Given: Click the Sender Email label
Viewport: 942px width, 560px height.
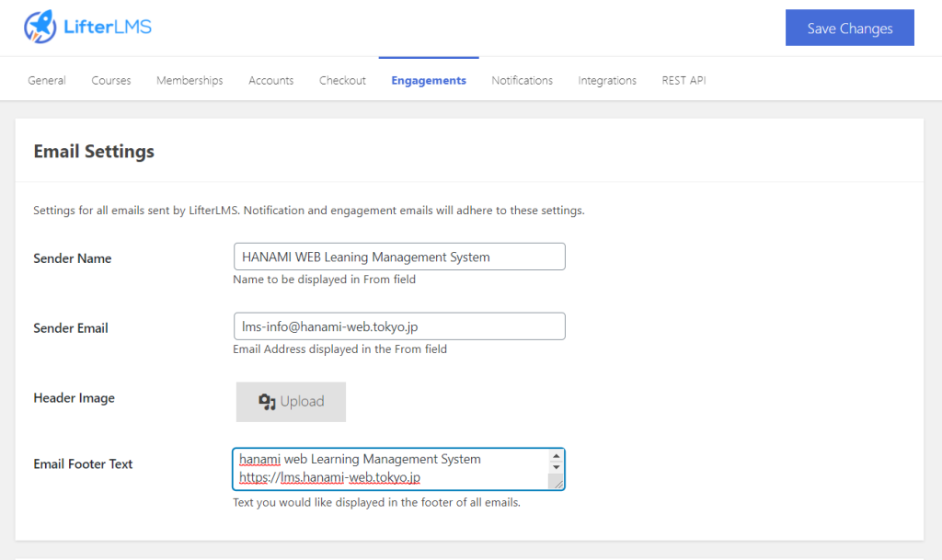Looking at the screenshot, I should tap(71, 328).
